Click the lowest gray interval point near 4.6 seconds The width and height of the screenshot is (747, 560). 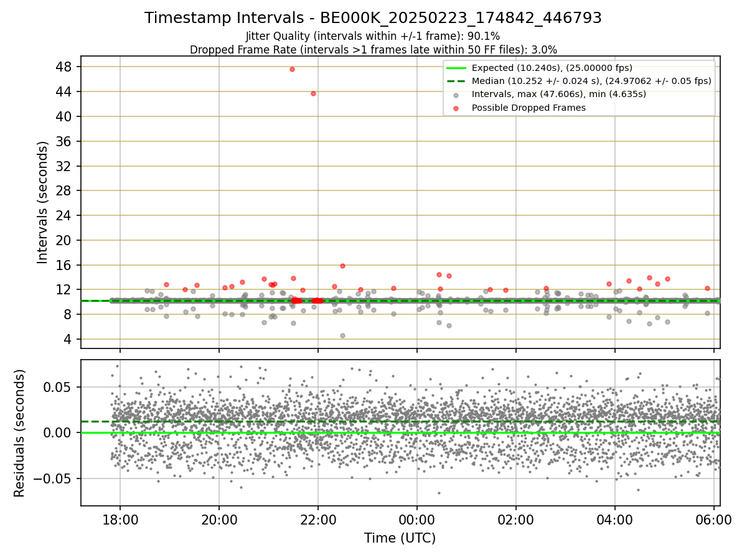tap(342, 335)
